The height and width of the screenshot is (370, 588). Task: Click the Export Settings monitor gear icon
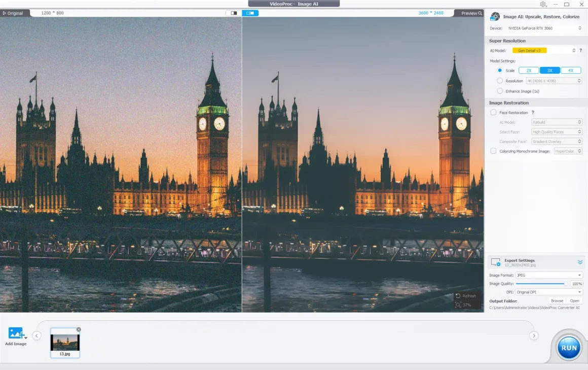pyautogui.click(x=496, y=262)
